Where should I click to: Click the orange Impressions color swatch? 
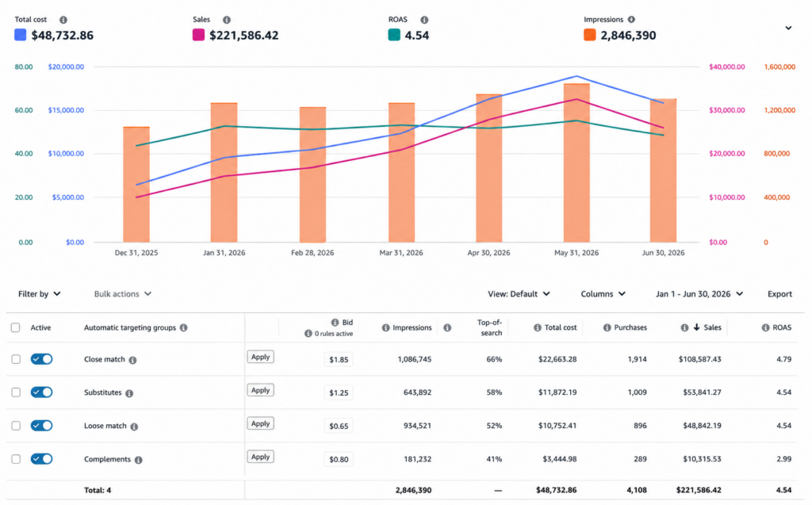click(x=590, y=35)
